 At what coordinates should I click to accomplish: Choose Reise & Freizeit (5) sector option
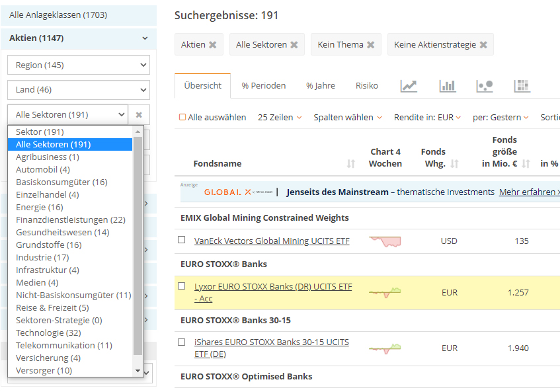coord(70,308)
